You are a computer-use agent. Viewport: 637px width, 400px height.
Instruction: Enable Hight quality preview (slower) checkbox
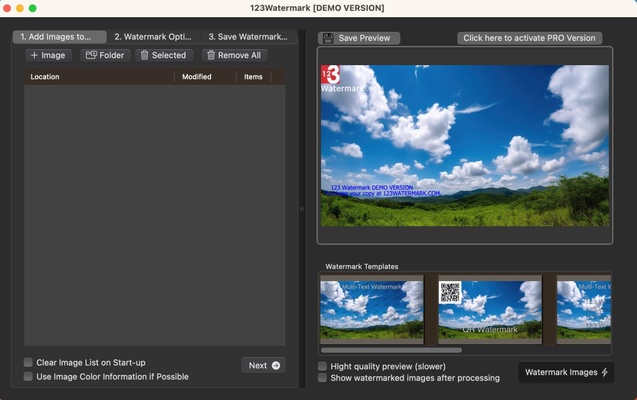[x=322, y=366]
